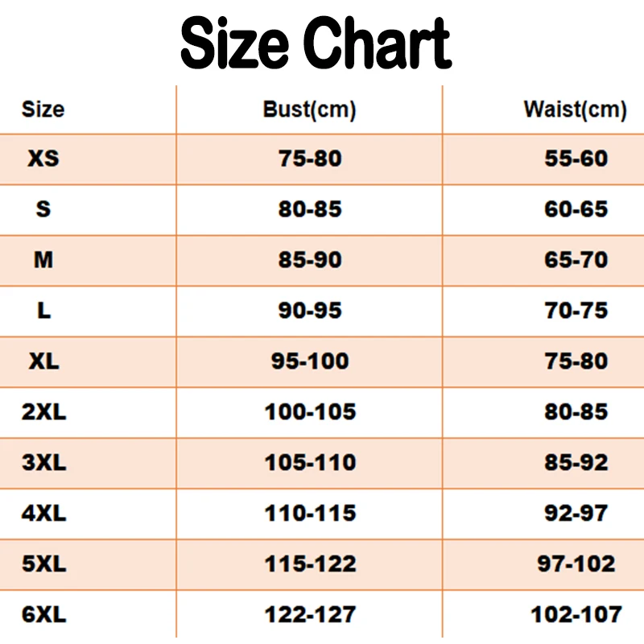Click bust value 95-100
This screenshot has width=644, height=644.
(x=310, y=361)
